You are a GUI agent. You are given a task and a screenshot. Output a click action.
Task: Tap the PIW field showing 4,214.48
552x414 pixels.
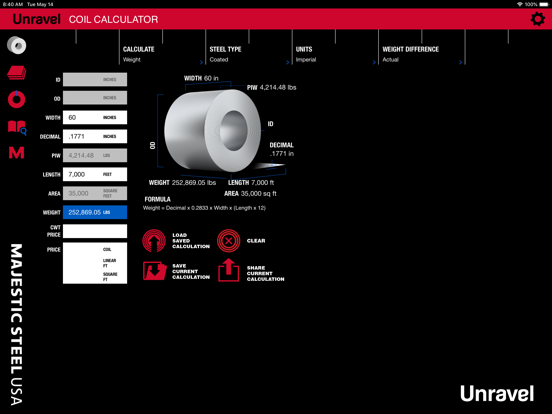click(95, 155)
